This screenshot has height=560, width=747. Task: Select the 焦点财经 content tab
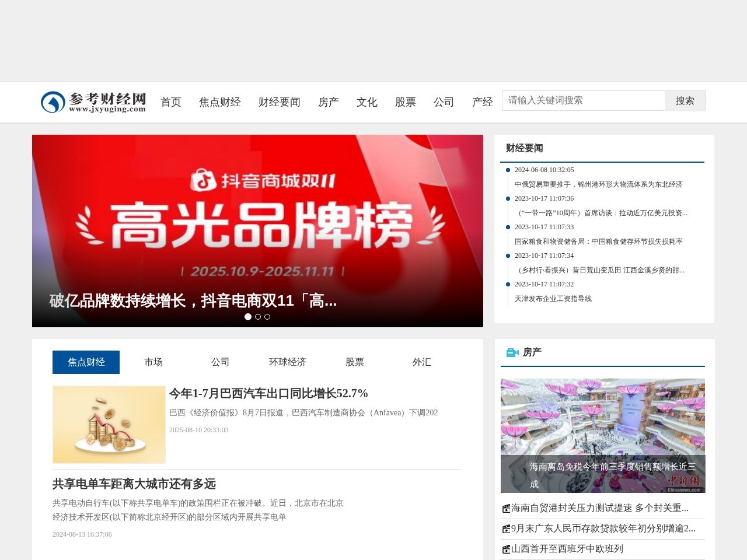86,362
